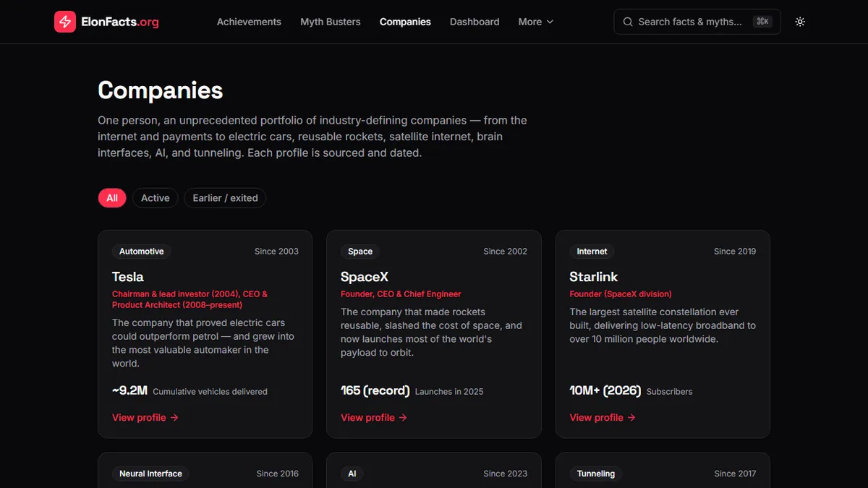Click the Space category tag
Image resolution: width=868 pixels, height=488 pixels.
pos(360,252)
